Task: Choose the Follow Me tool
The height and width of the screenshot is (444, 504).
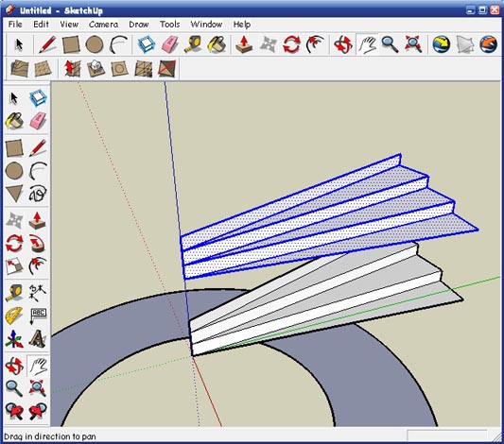Action: click(38, 243)
